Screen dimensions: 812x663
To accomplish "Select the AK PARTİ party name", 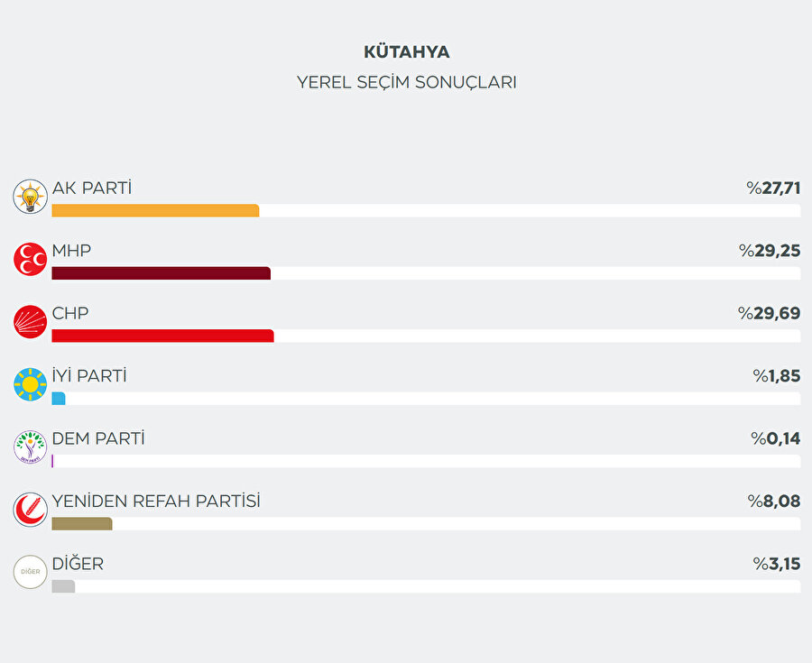I will [92, 188].
